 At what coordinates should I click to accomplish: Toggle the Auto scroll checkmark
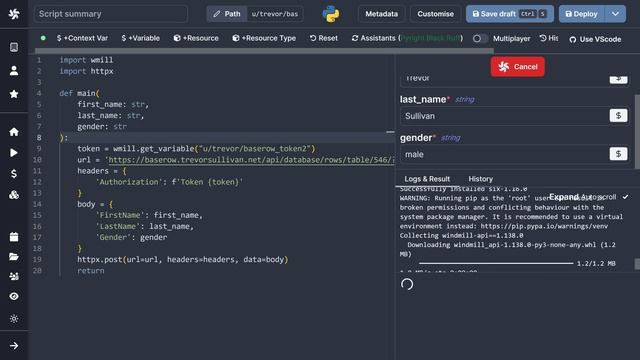click(x=625, y=197)
